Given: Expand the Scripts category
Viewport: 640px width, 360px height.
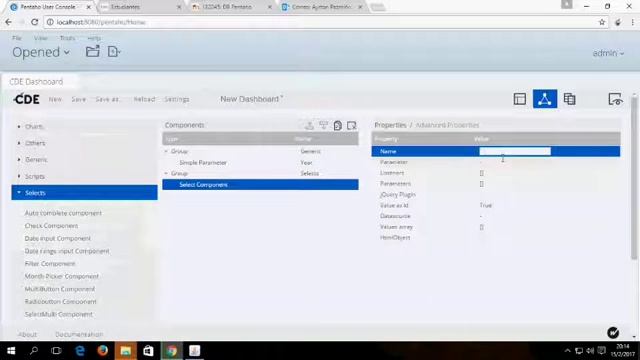Looking at the screenshot, I should tap(34, 176).
